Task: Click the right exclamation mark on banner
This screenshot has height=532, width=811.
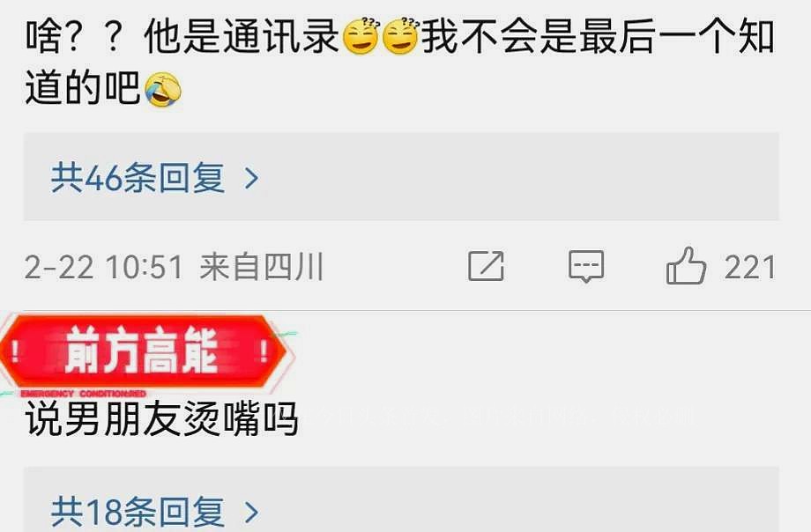Action: [264, 352]
